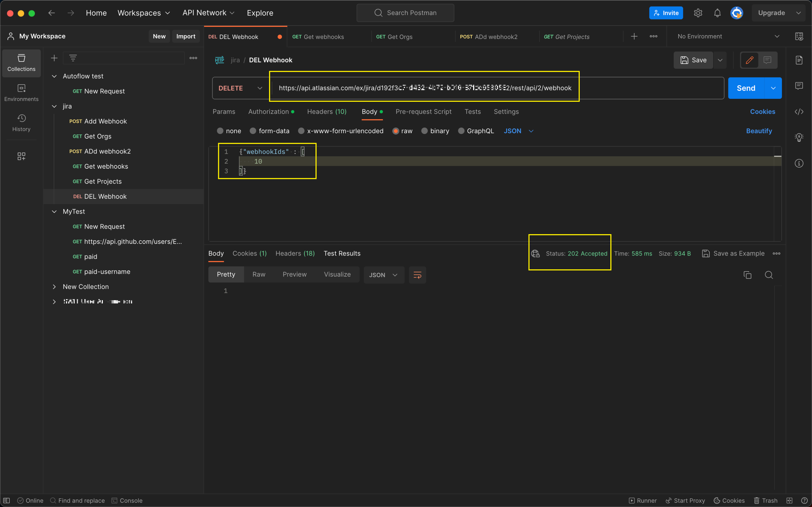Open the DELETE method dropdown

point(240,88)
